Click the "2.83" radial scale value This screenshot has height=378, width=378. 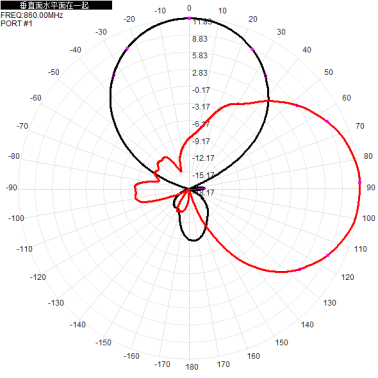(x=200, y=73)
